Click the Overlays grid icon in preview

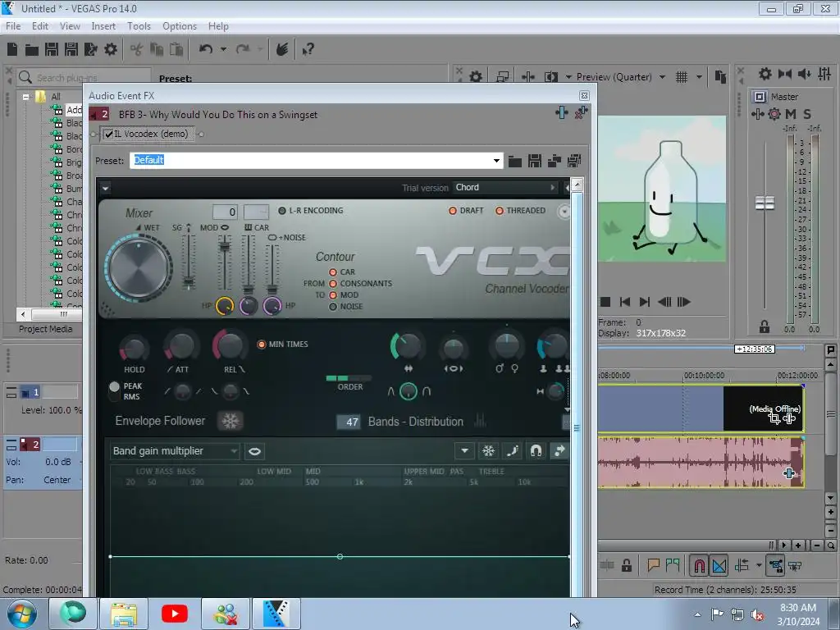682,77
